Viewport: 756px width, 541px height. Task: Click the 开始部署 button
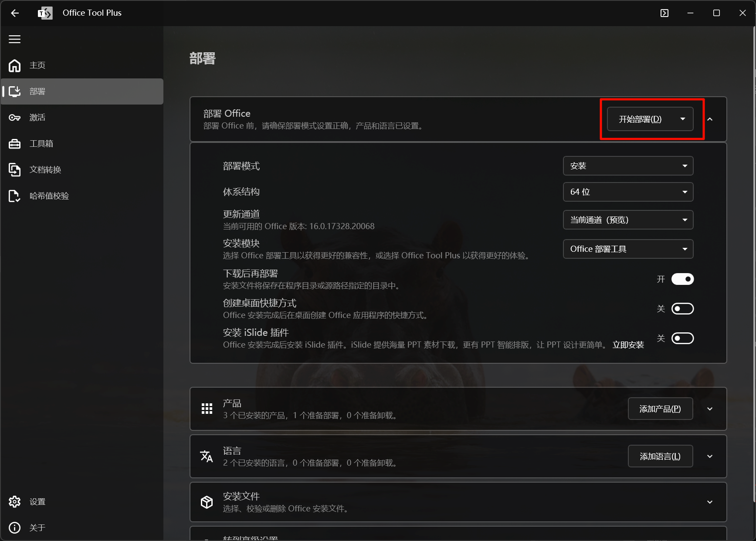[x=640, y=119]
